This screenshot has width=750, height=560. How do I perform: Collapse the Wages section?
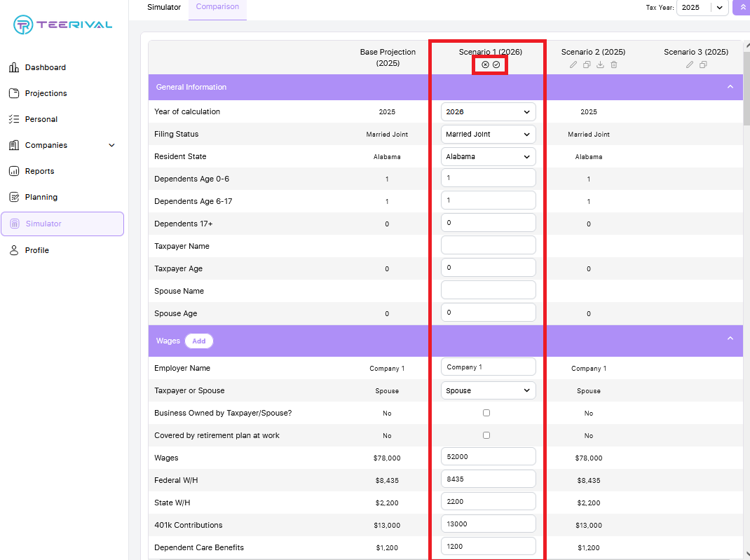click(x=730, y=338)
